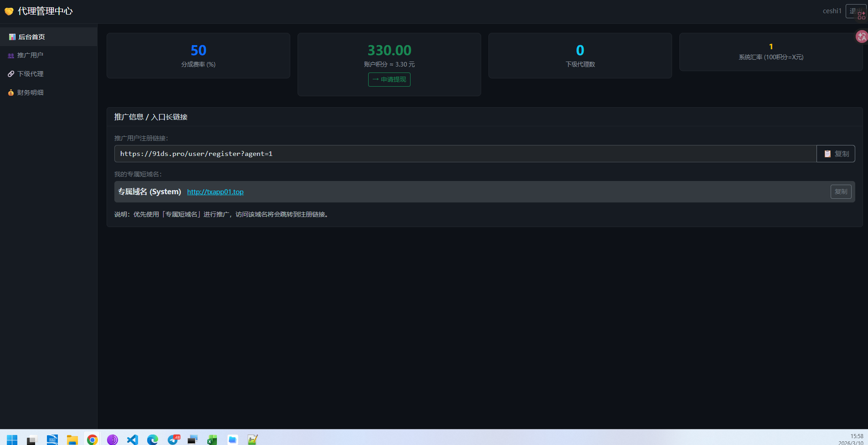Image resolution: width=868 pixels, height=445 pixels.
Task: Click the registration link input field
Action: (465, 154)
